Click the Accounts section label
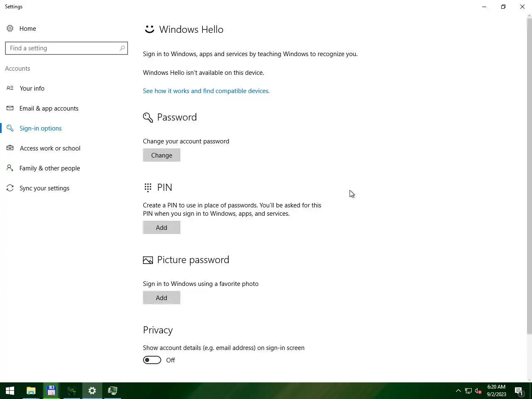This screenshot has height=399, width=532. (17, 68)
